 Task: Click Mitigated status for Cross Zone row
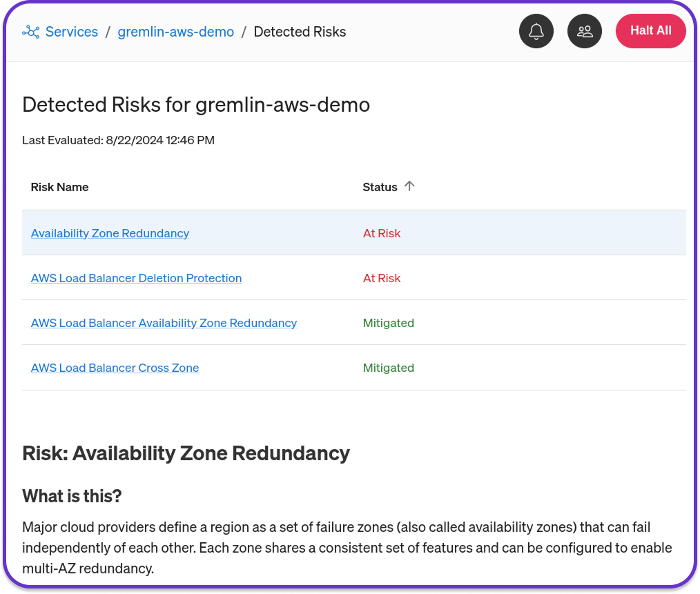point(389,368)
